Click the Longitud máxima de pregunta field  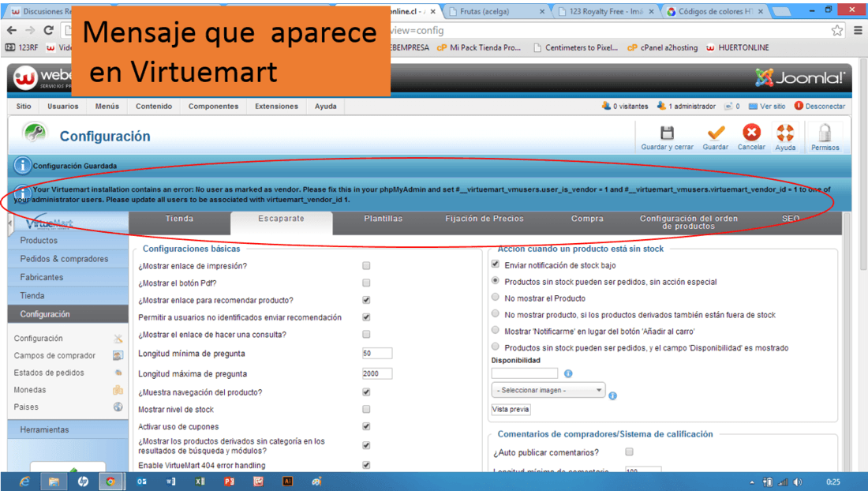click(x=377, y=373)
